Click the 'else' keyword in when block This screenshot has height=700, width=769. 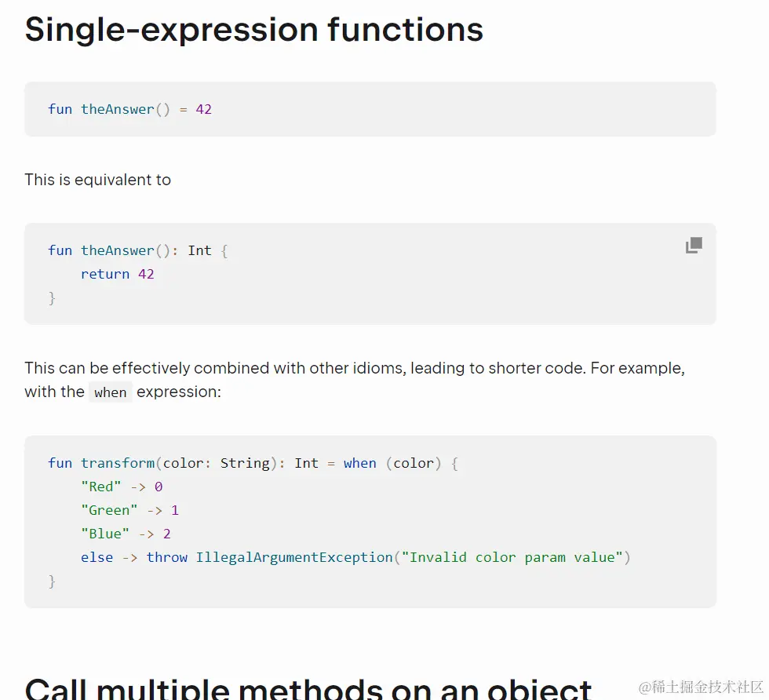[x=97, y=557]
